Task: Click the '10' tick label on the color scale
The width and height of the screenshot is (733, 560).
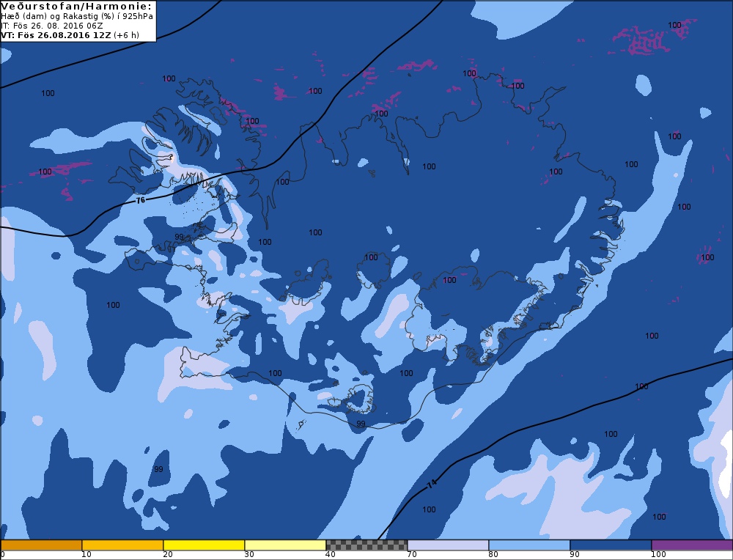Action: coord(86,554)
